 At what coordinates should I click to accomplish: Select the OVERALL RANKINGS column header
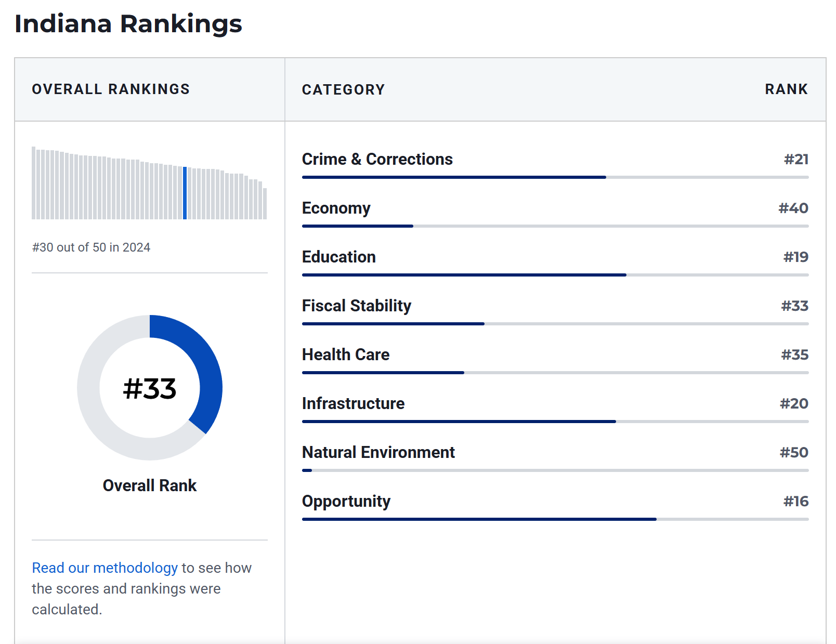(111, 89)
